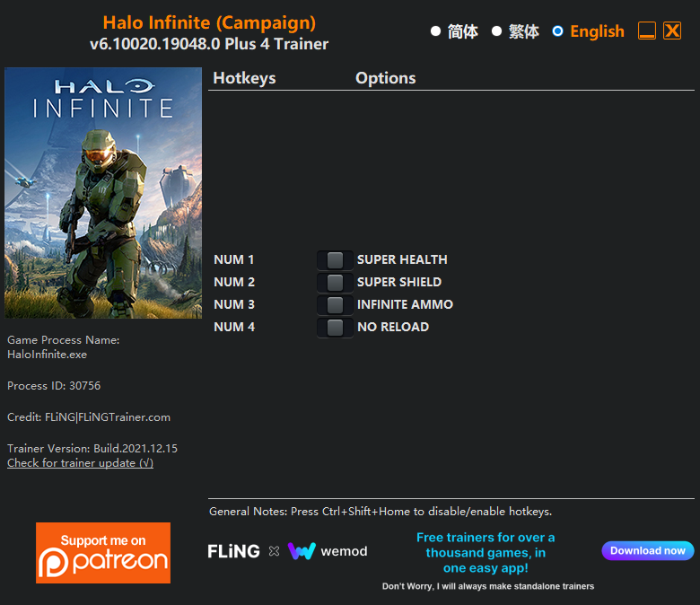Screen dimensions: 700x605
Task: Turn on the Infinite Ammo toggle
Action: point(335,304)
